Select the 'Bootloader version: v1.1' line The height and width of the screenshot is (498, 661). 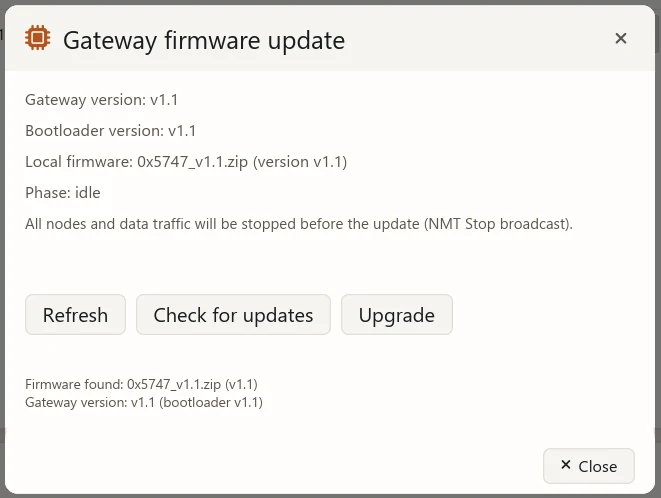(x=110, y=131)
